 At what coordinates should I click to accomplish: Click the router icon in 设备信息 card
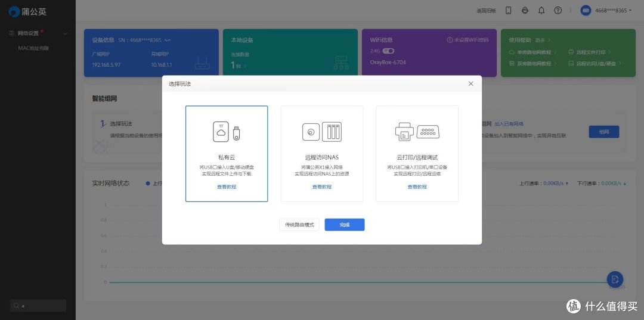(202, 63)
